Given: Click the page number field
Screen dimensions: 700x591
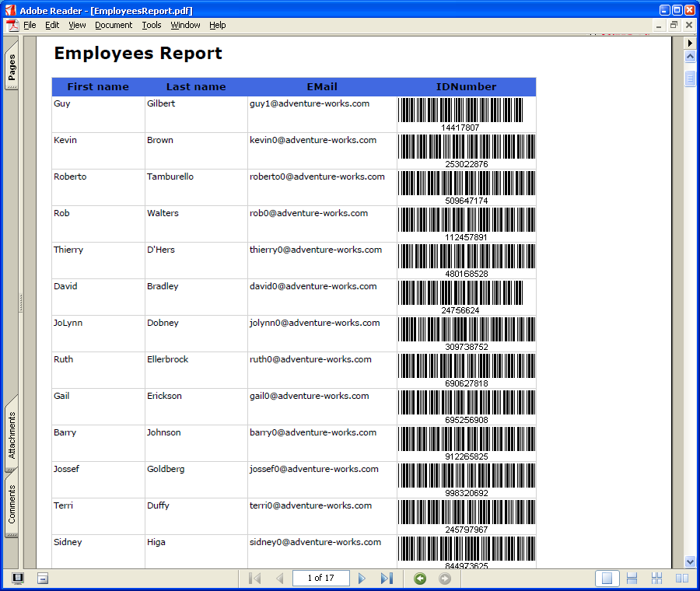Looking at the screenshot, I should 320,579.
